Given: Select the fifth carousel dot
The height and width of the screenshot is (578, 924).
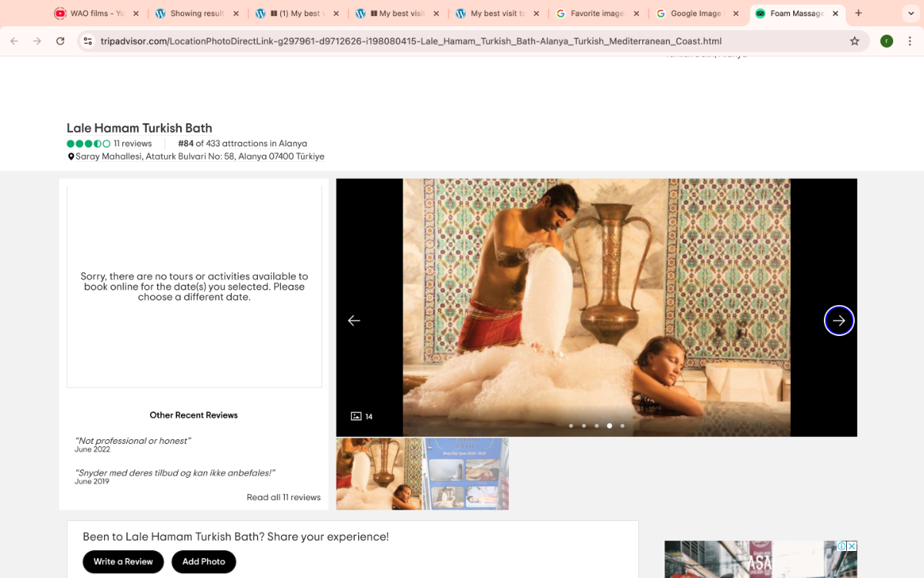Looking at the screenshot, I should pyautogui.click(x=622, y=425).
